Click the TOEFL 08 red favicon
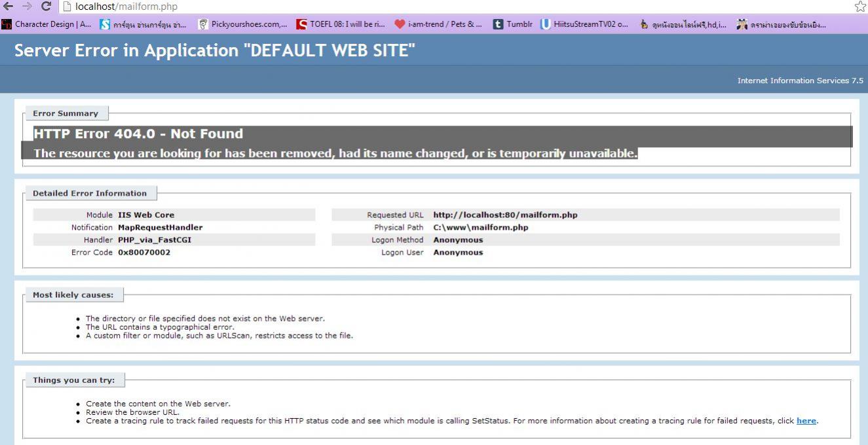The width and height of the screenshot is (868, 445). pos(302,25)
